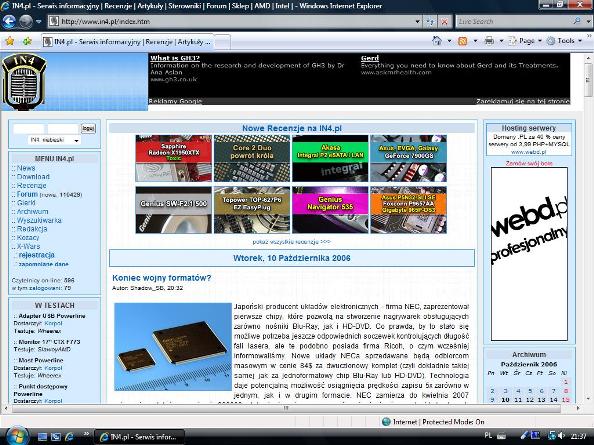The height and width of the screenshot is (445, 594).
Task: Click the rejestracja link
Action: pyautogui.click(x=36, y=255)
